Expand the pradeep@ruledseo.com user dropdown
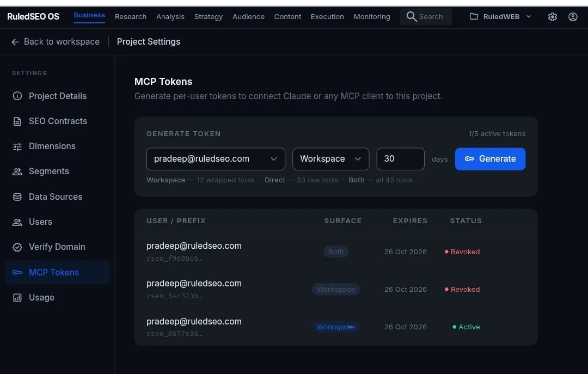588x374 pixels. 216,159
